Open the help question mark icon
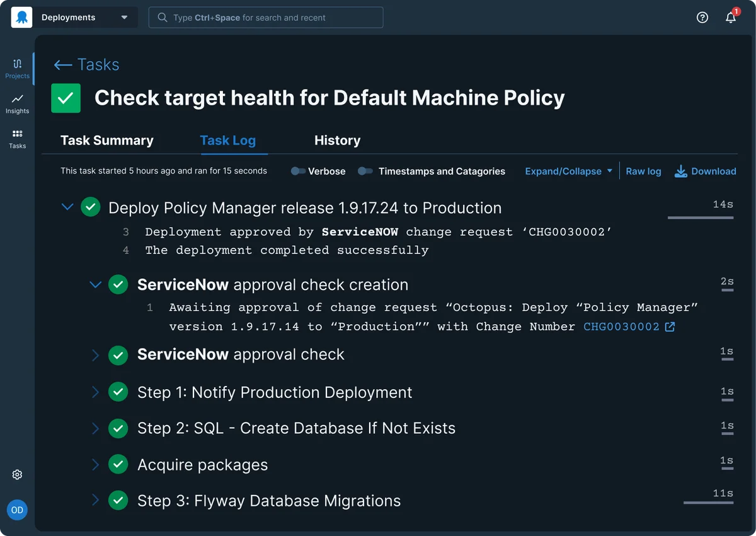The image size is (756, 536). 702,18
